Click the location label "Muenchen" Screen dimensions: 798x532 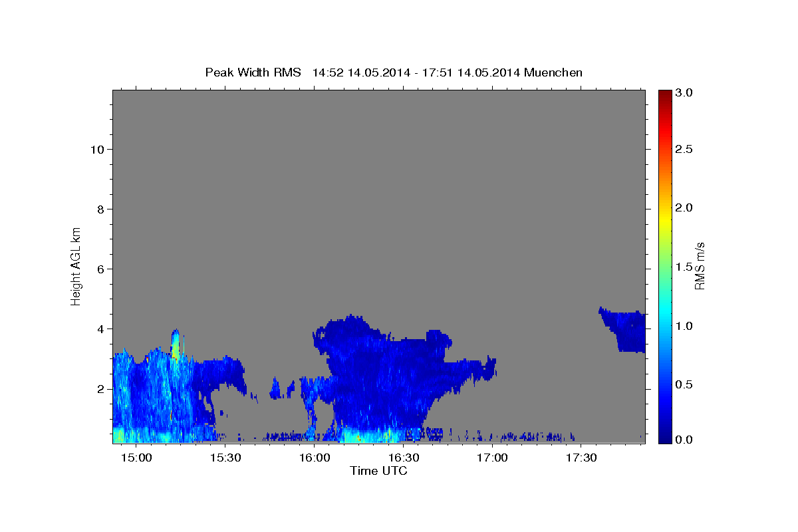coord(553,72)
